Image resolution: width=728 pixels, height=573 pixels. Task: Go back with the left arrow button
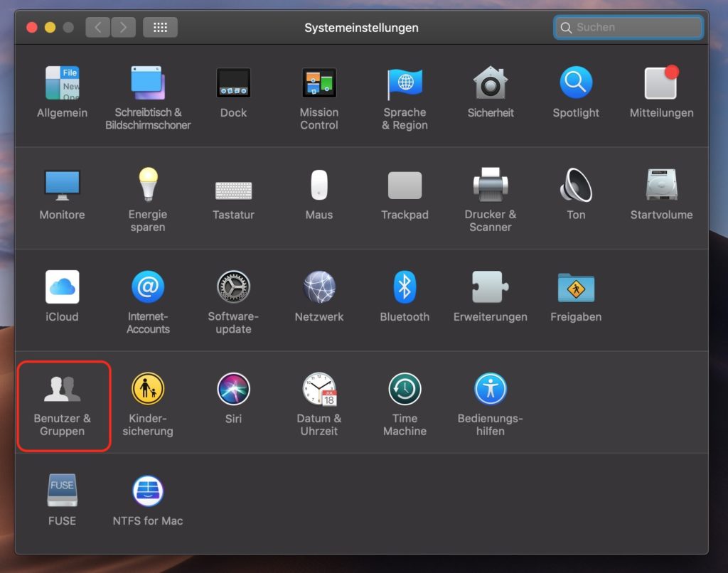click(98, 28)
